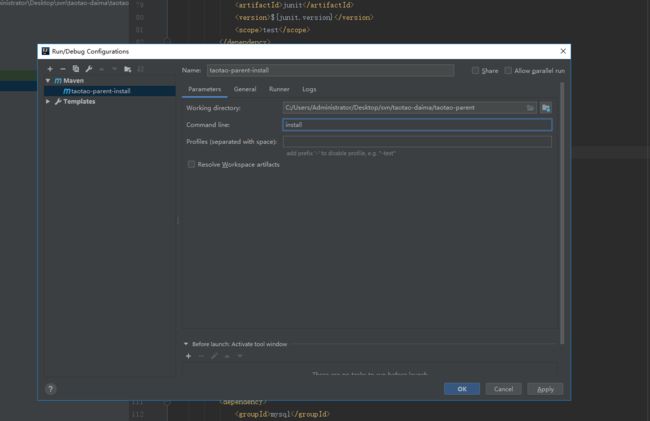Click the dialog vertical scrollbar

tap(562, 213)
